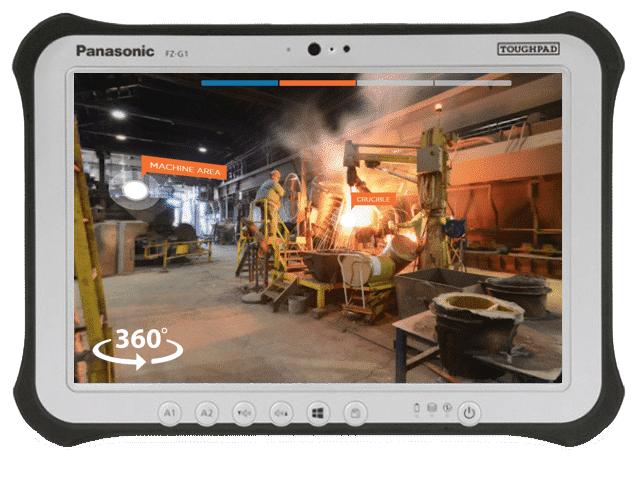Raise volume with the volume up button
Viewport: 640px width, 482px height.
coord(281,413)
